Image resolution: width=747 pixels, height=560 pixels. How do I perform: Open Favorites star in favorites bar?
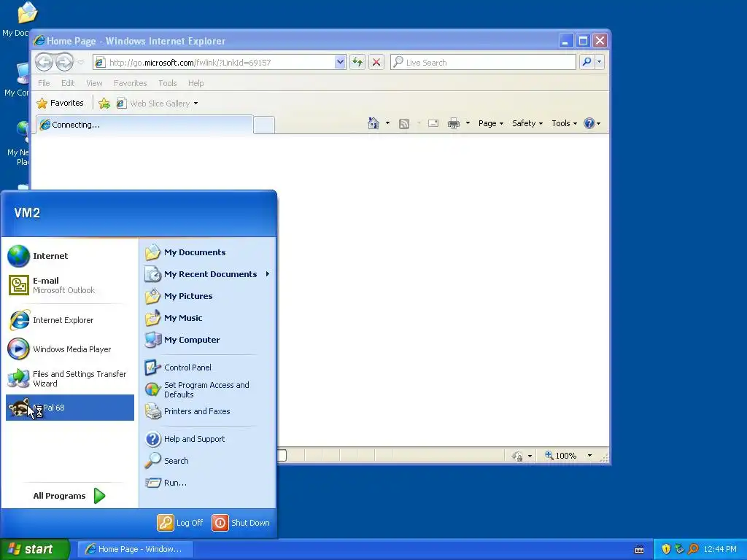(60, 103)
